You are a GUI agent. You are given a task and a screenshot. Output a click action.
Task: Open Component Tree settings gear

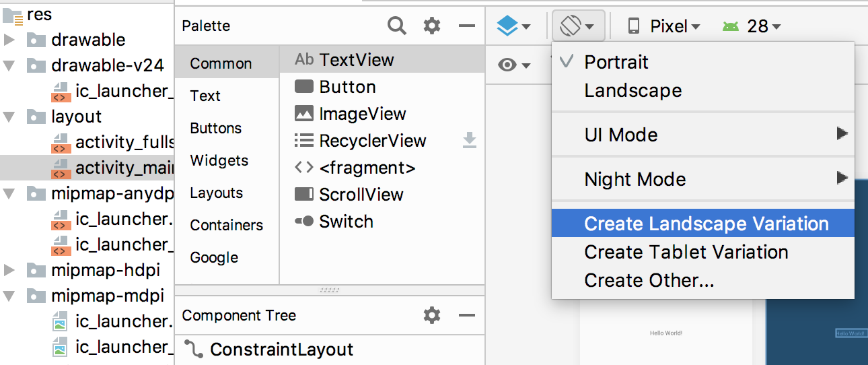[x=432, y=315]
